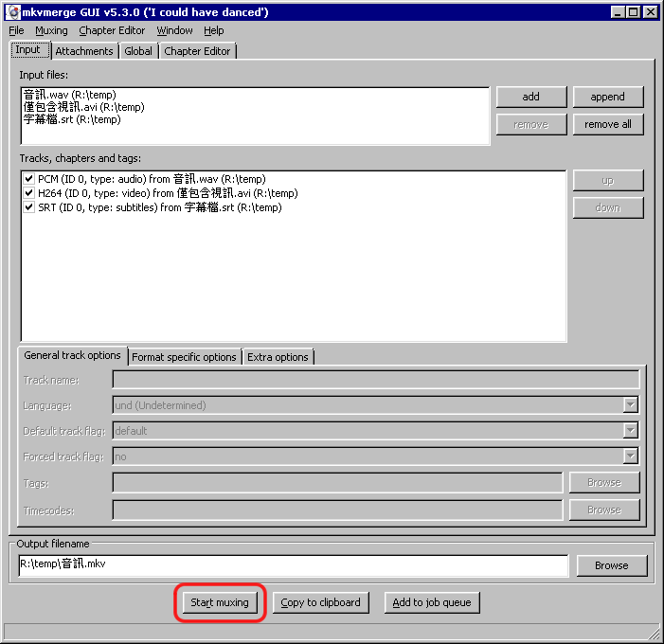
Task: Minimize the mkvmerge GUI window
Action: (618, 12)
